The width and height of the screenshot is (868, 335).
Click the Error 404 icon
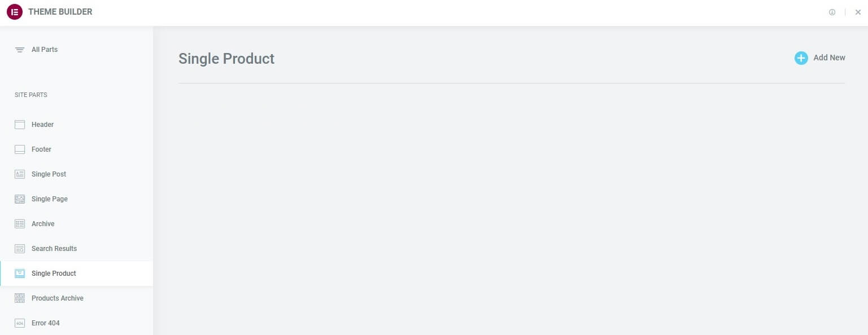(x=20, y=323)
